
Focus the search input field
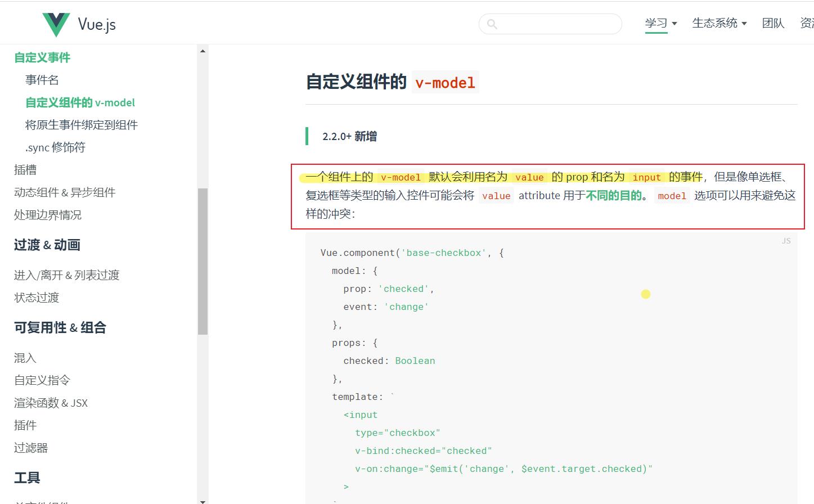coord(550,24)
